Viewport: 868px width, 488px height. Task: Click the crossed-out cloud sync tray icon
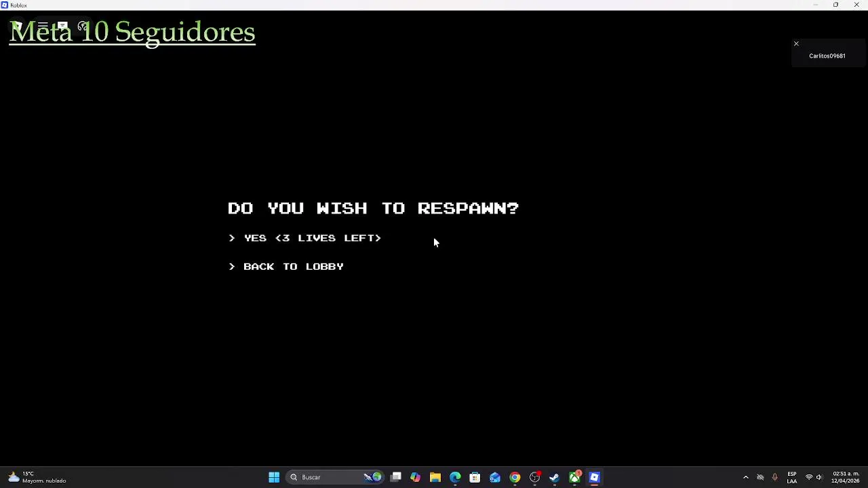coord(760,477)
